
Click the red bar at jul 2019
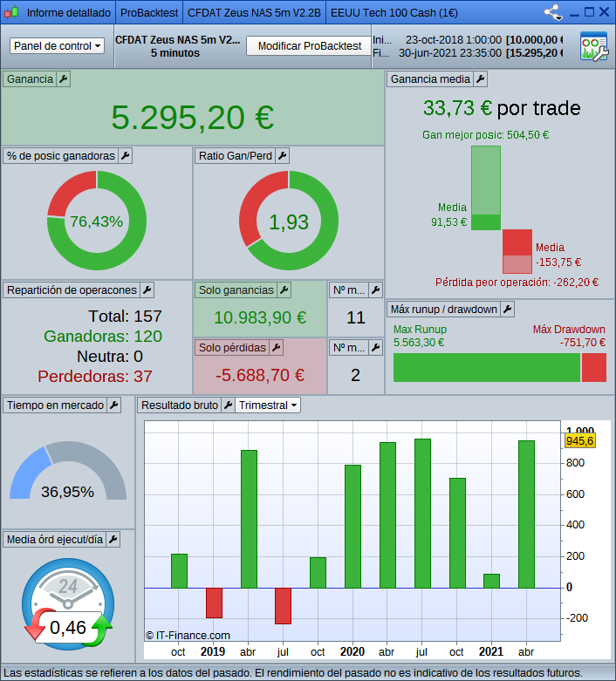click(x=283, y=606)
